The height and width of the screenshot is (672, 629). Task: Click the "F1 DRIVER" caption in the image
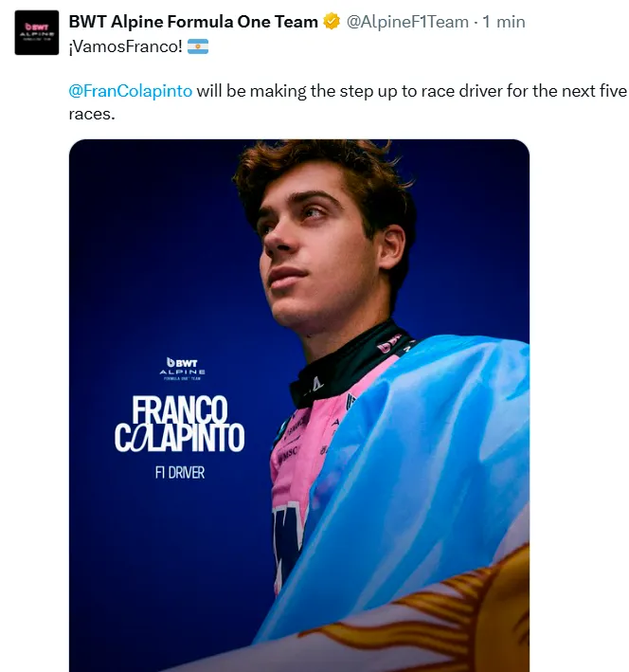click(179, 471)
